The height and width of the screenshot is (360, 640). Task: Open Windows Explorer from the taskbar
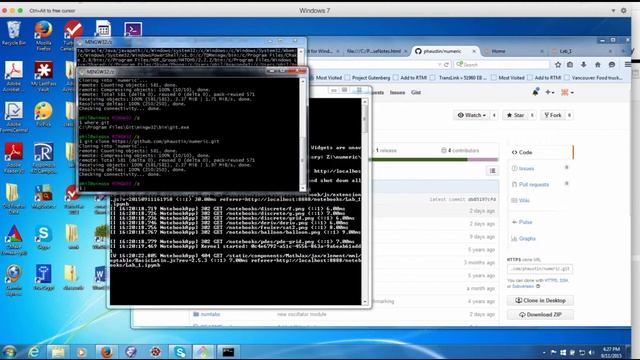click(58, 352)
